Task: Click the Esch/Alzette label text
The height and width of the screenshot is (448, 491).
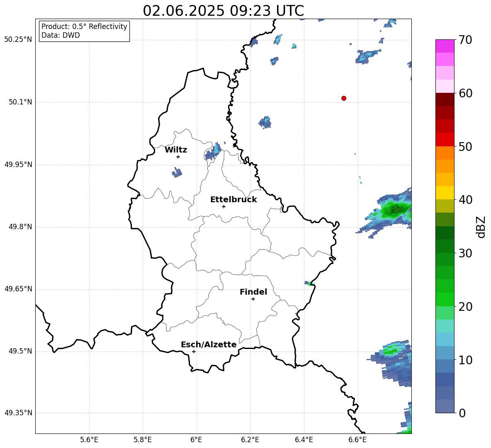Action: 209,344
